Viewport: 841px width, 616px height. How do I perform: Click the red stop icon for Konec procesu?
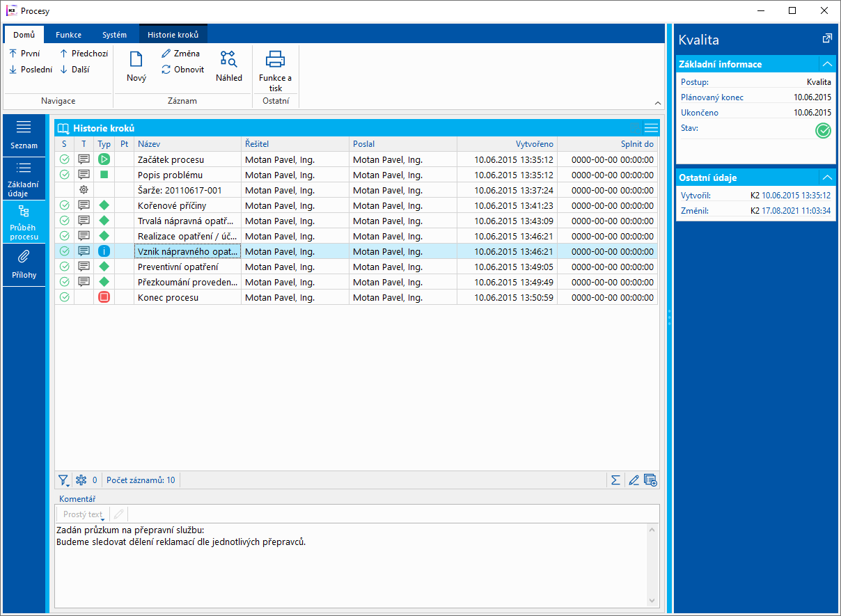pos(104,297)
